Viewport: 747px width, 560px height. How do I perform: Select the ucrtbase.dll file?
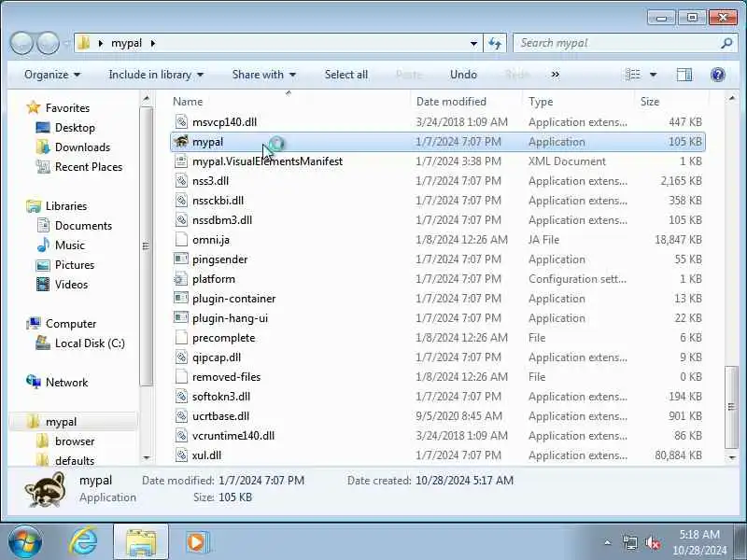pyautogui.click(x=437, y=416)
